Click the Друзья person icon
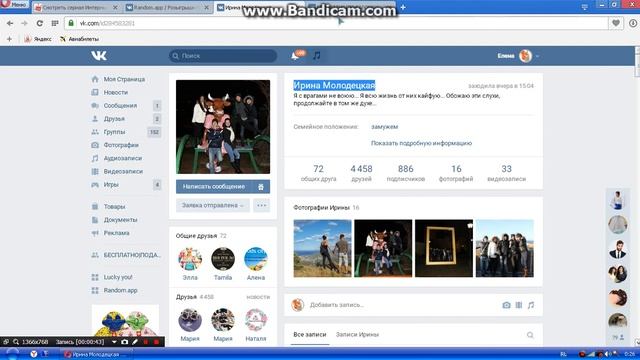The height and width of the screenshot is (360, 640). (95, 119)
